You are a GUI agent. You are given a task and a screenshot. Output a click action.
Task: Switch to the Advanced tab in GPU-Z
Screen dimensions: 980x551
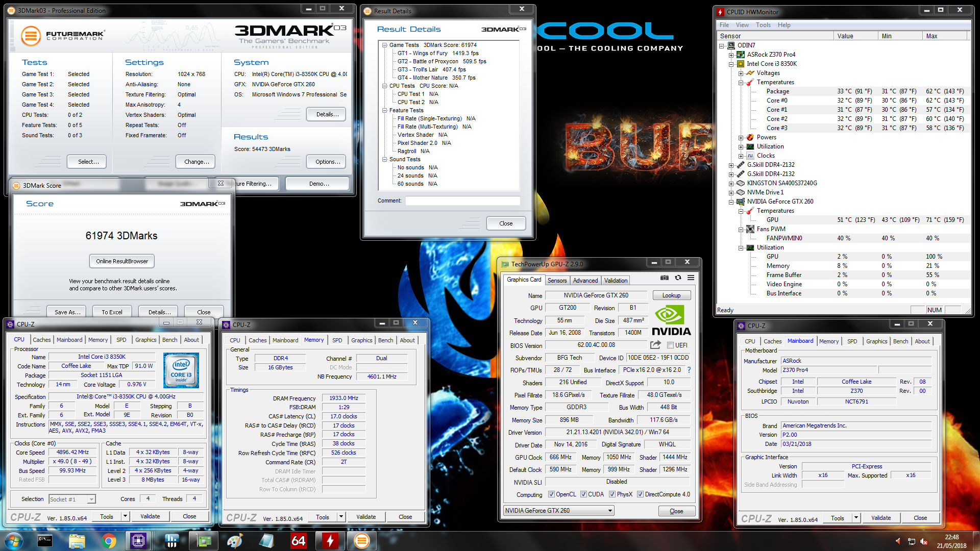(585, 281)
